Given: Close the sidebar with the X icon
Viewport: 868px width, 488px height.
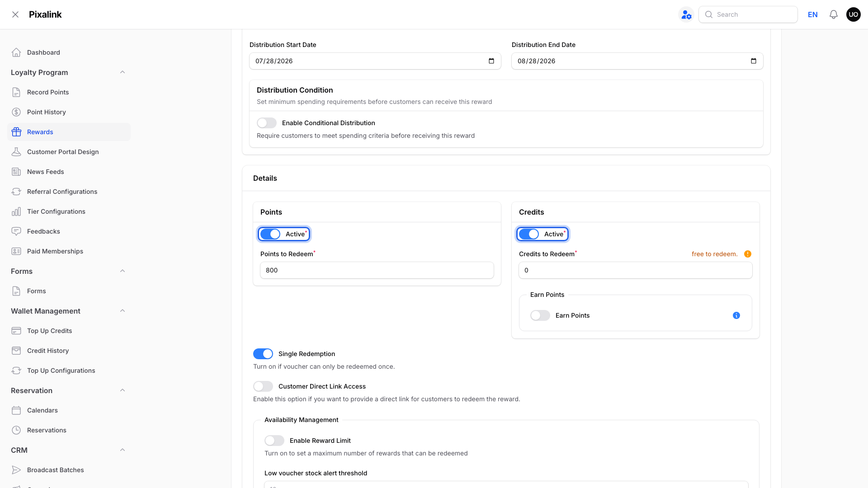Looking at the screenshot, I should pos(15,14).
